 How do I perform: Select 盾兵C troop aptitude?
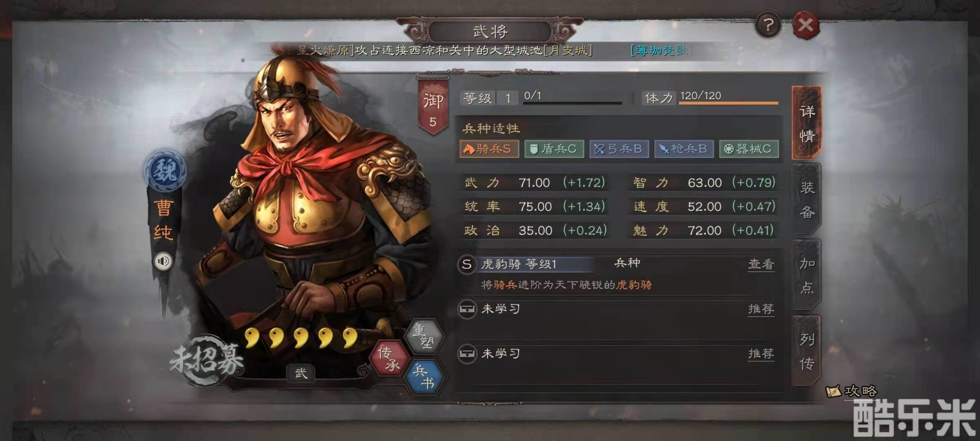(x=554, y=149)
